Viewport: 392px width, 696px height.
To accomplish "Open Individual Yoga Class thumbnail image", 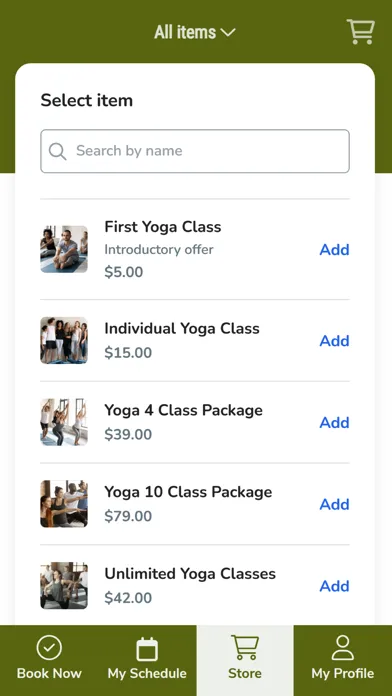I will tap(64, 340).
